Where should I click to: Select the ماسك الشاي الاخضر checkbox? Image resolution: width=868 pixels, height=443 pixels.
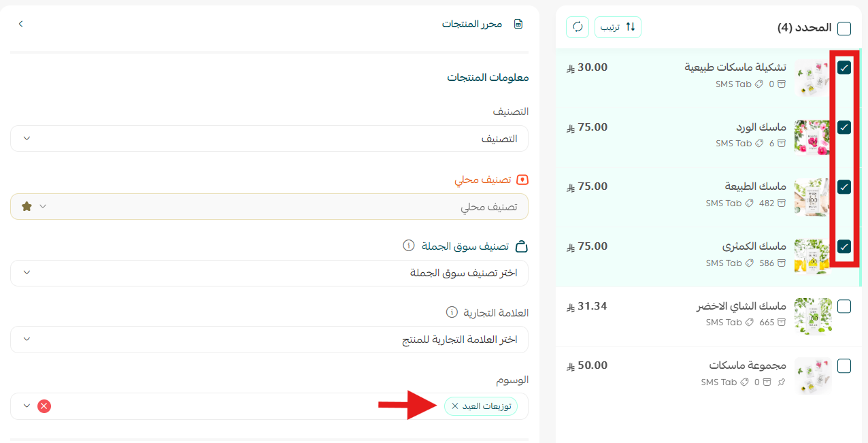tap(844, 306)
